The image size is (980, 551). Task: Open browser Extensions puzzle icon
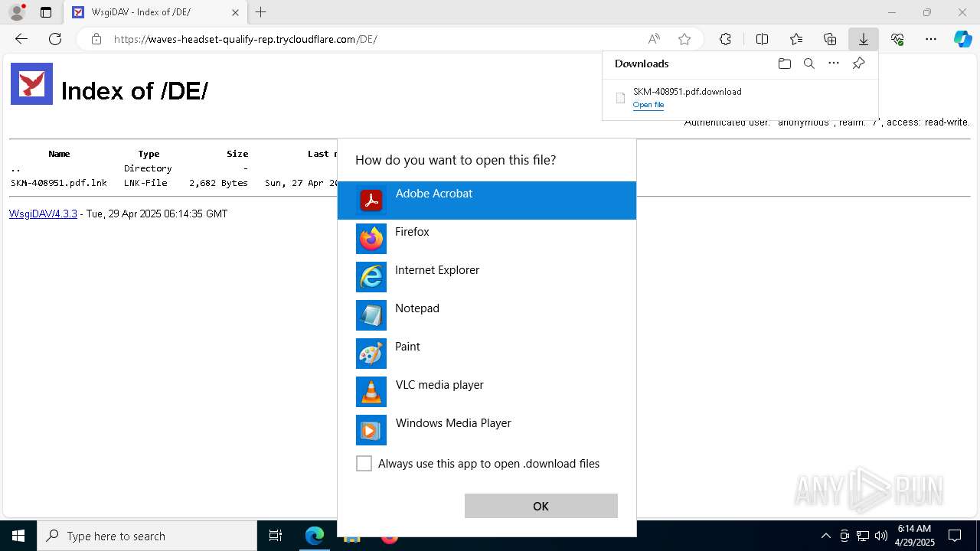tap(725, 39)
